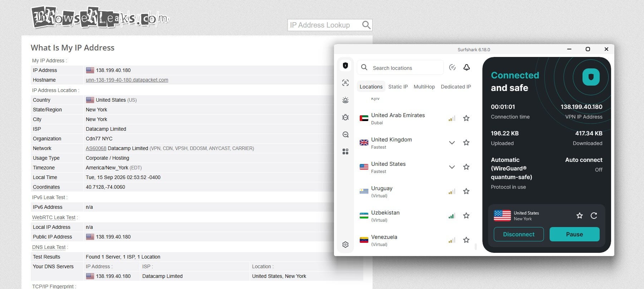Select the Locations tab

click(x=371, y=87)
